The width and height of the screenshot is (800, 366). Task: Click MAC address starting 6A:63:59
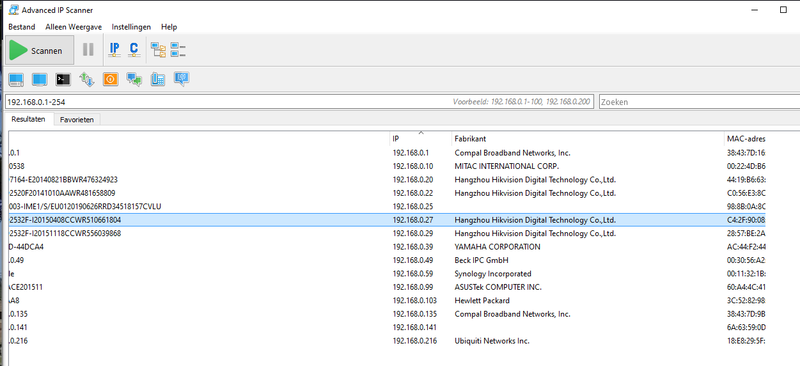(746, 327)
